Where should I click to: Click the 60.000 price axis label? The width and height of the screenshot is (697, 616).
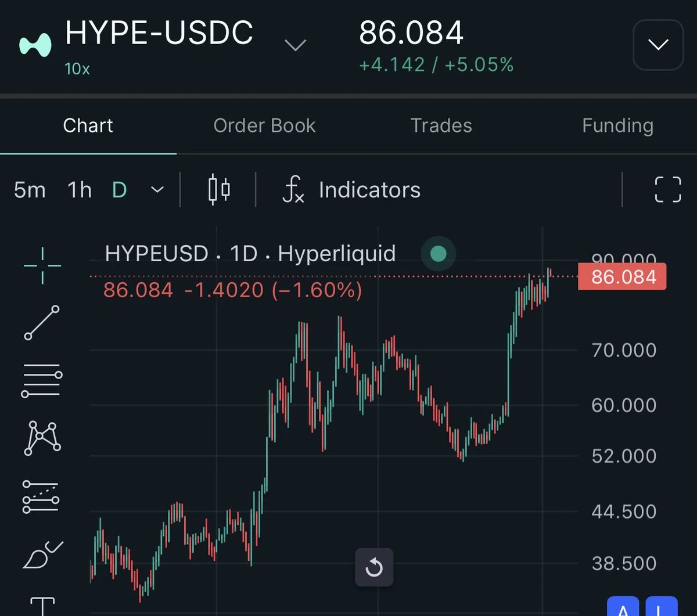[x=624, y=405]
